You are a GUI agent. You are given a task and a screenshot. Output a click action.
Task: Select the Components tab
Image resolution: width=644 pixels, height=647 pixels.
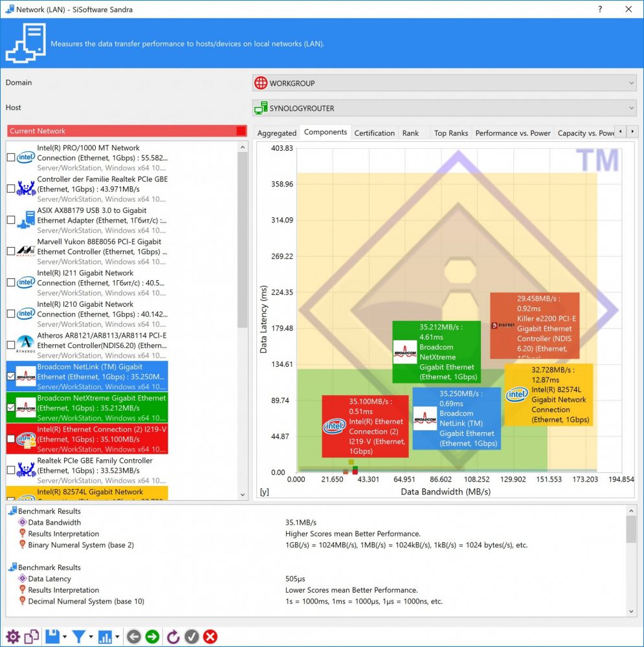click(326, 132)
